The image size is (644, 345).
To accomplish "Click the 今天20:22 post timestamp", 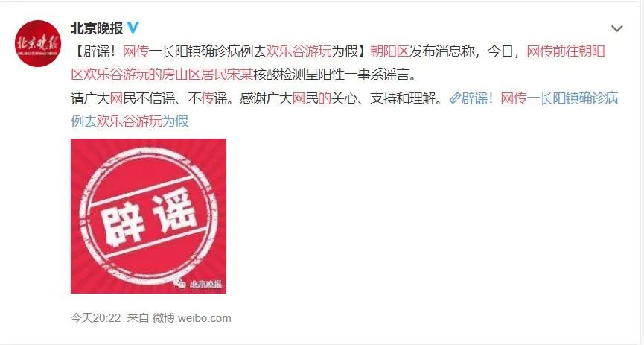I will click(x=96, y=318).
